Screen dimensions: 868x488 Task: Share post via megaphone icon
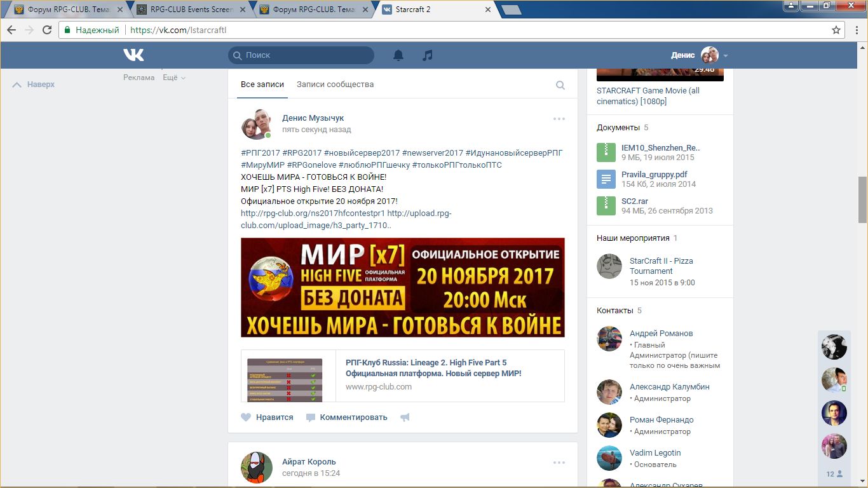[x=405, y=417]
